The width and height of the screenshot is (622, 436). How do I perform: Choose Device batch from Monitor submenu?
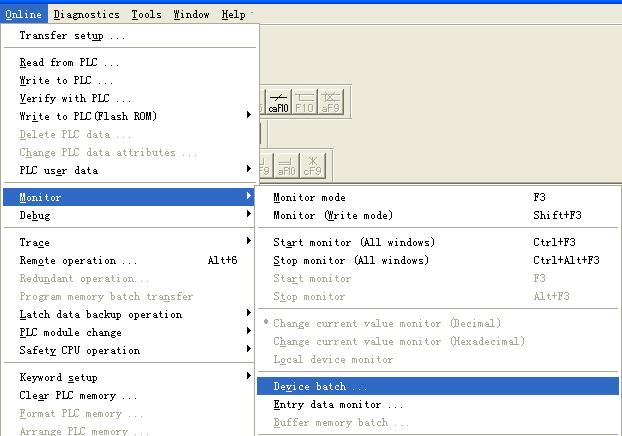coord(320,387)
